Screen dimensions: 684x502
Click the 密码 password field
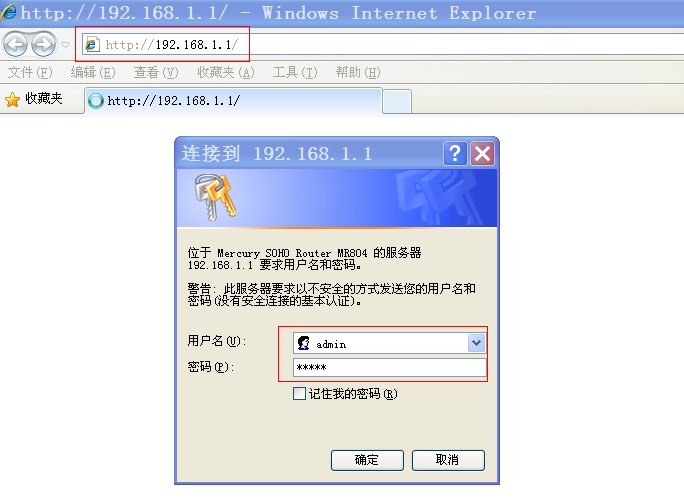[x=390, y=367]
